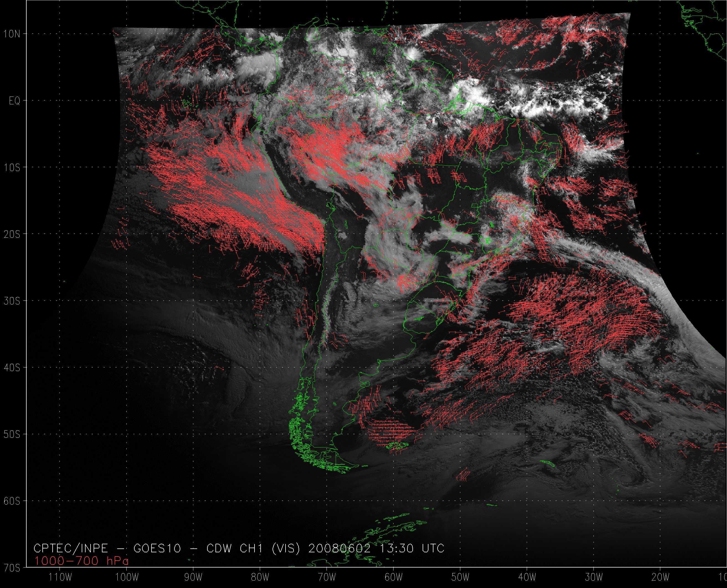727x588 pixels.
Task: Click the red 1000-700 hPa legend text
Action: point(81,561)
